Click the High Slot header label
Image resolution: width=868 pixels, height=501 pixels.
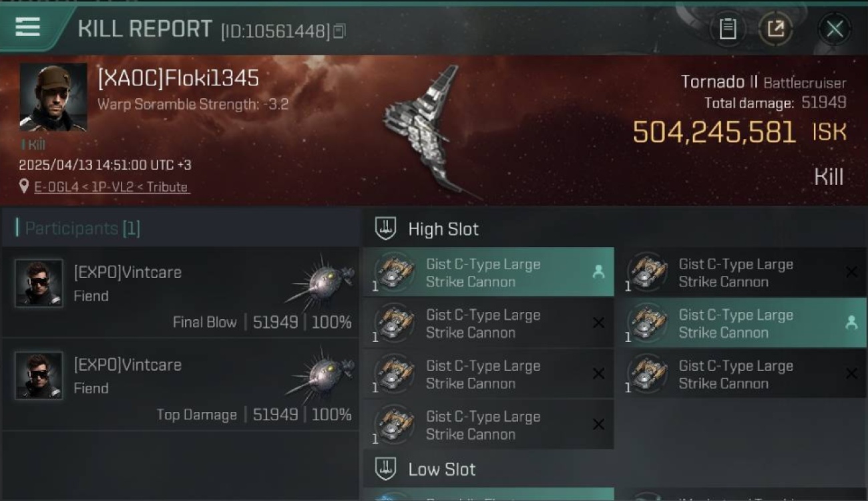tap(443, 229)
